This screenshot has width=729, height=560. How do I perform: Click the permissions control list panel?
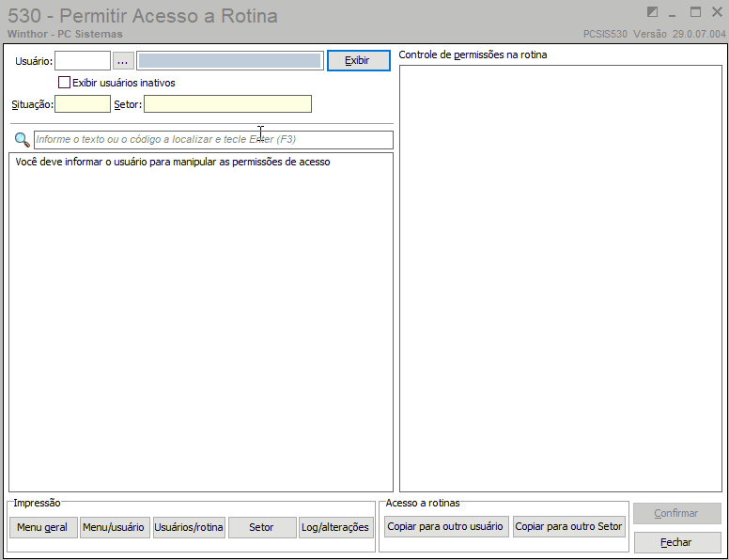(x=561, y=278)
